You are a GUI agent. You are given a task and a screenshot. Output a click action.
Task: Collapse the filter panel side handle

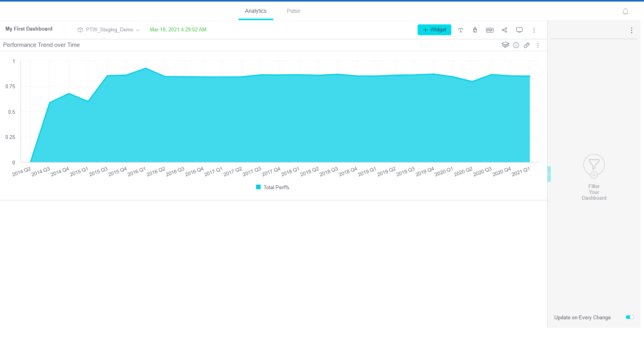click(x=549, y=174)
